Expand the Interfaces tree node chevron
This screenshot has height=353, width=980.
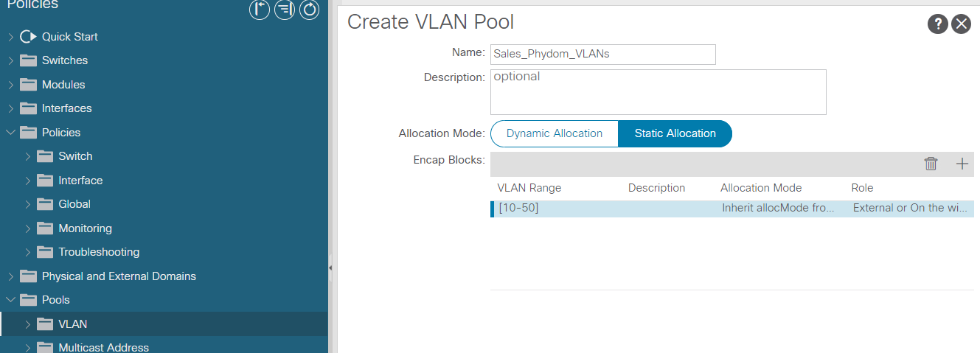10,108
